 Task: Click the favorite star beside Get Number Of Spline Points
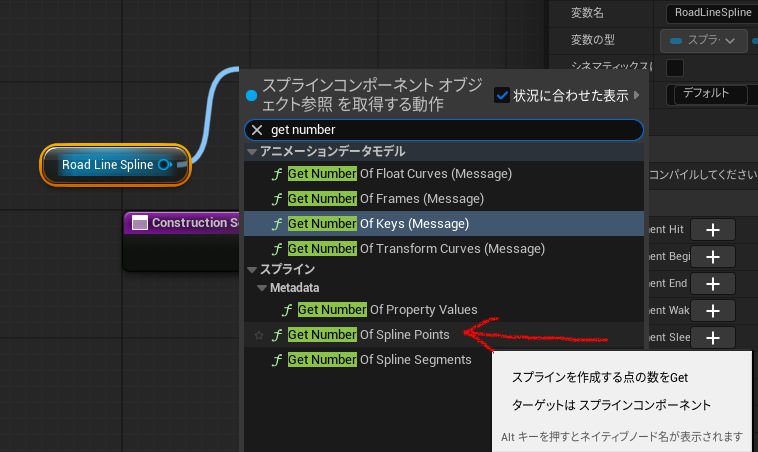pyautogui.click(x=259, y=335)
